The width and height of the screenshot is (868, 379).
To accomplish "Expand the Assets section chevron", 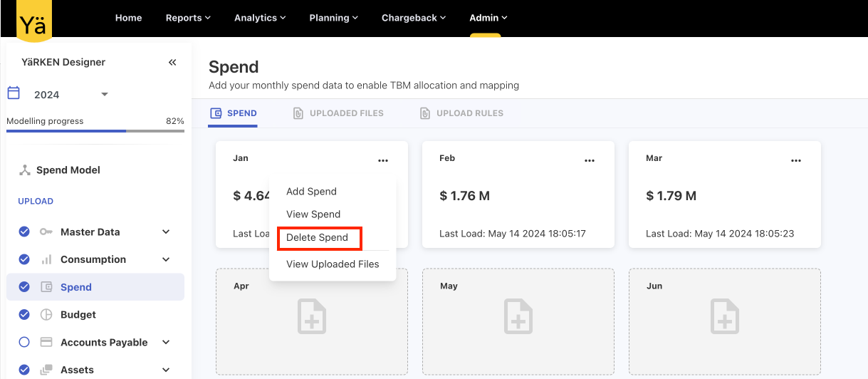I will (166, 370).
